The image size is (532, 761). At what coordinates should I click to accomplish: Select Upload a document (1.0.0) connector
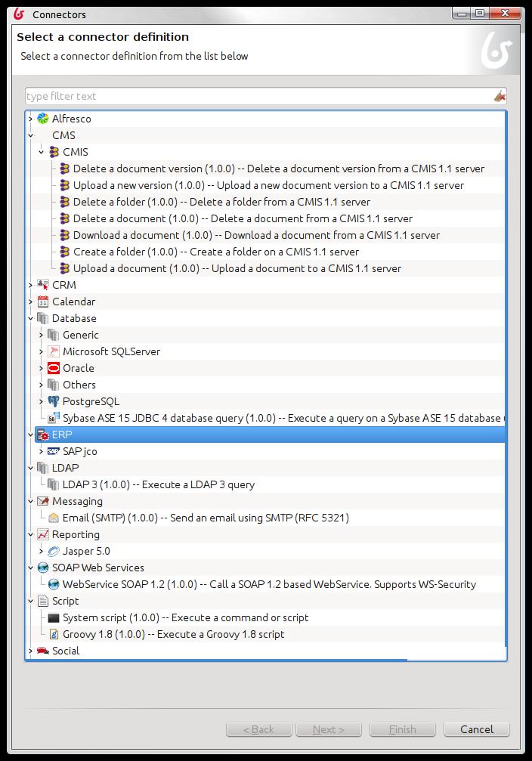pos(237,268)
